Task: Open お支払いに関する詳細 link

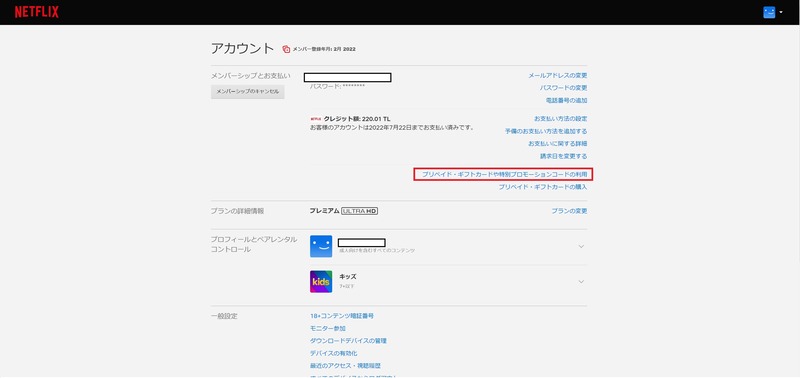Action: coord(558,144)
